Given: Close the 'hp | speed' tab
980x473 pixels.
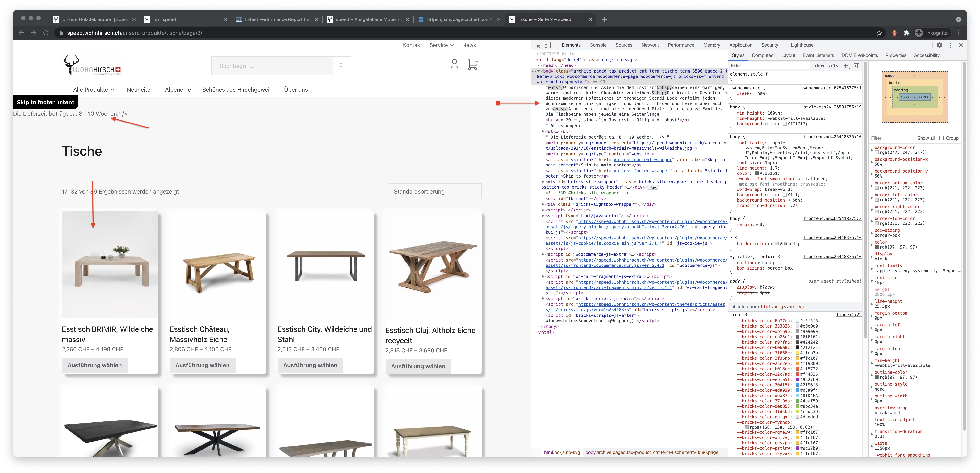Looking at the screenshot, I should (225, 19).
